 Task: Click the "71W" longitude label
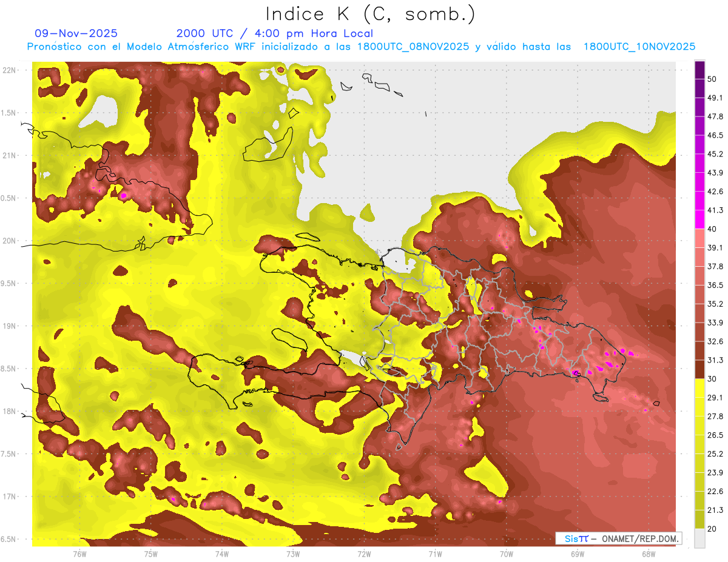[x=435, y=554]
